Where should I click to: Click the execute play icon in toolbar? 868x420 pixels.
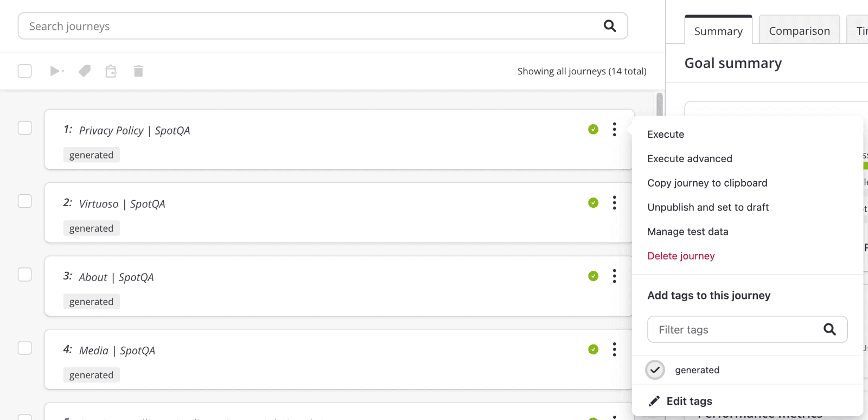click(x=55, y=71)
